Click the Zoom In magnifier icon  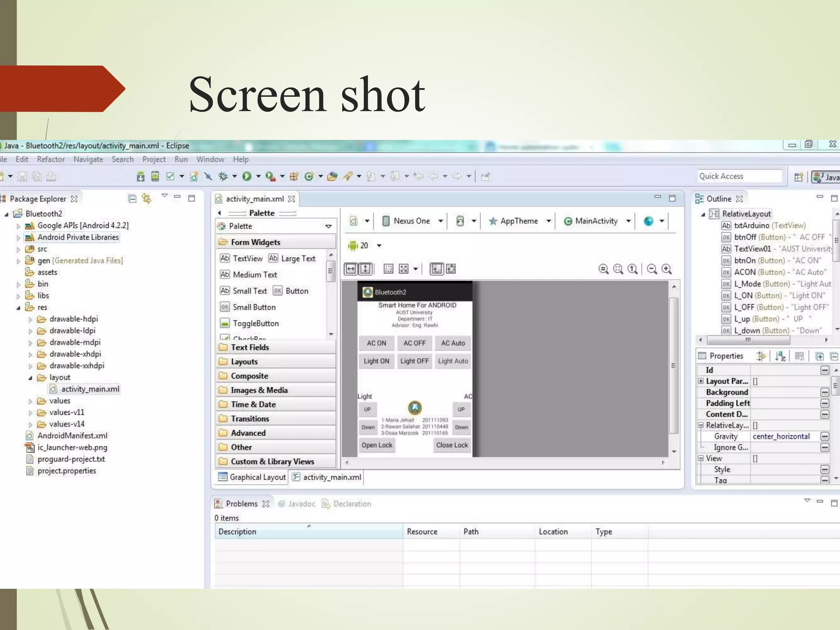pos(667,269)
